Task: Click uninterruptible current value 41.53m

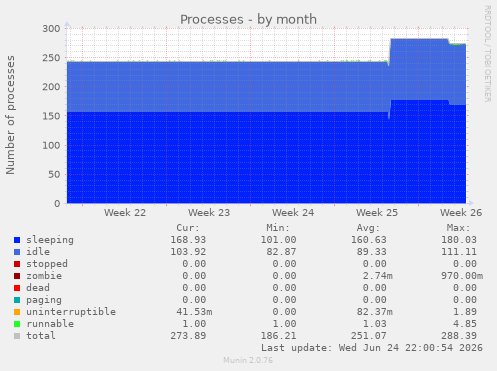Action: point(194,312)
